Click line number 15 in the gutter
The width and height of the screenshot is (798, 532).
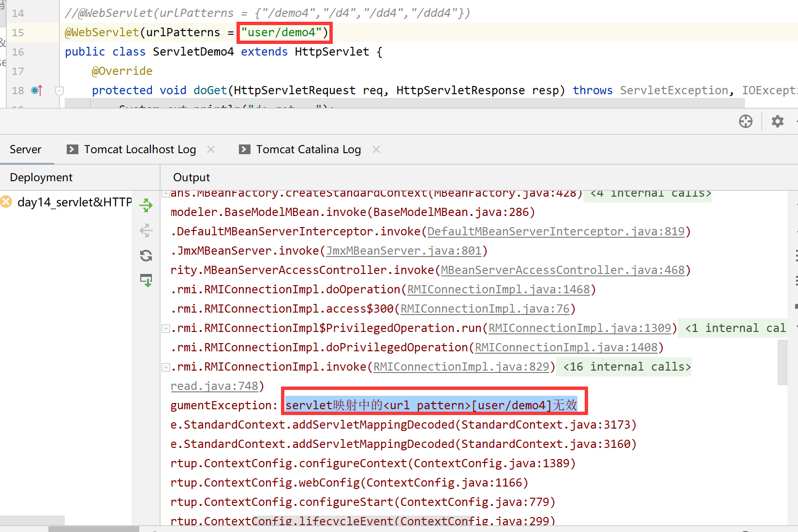click(18, 32)
